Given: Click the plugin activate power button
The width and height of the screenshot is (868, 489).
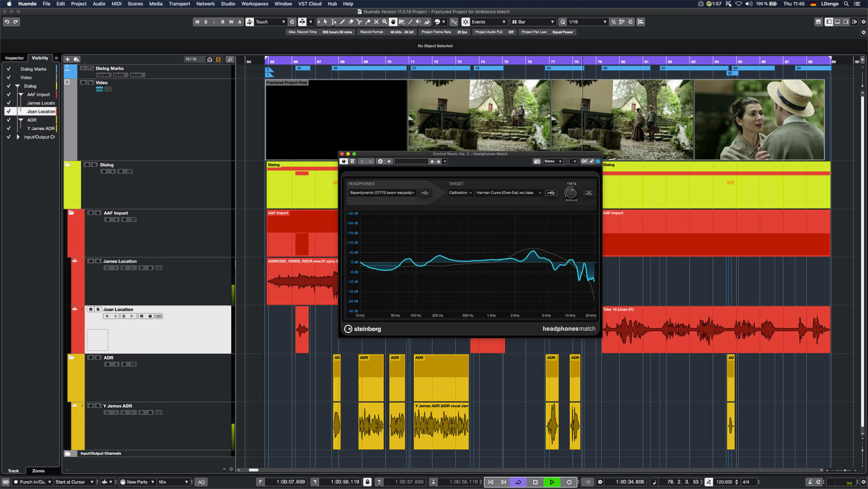Looking at the screenshot, I should (343, 161).
